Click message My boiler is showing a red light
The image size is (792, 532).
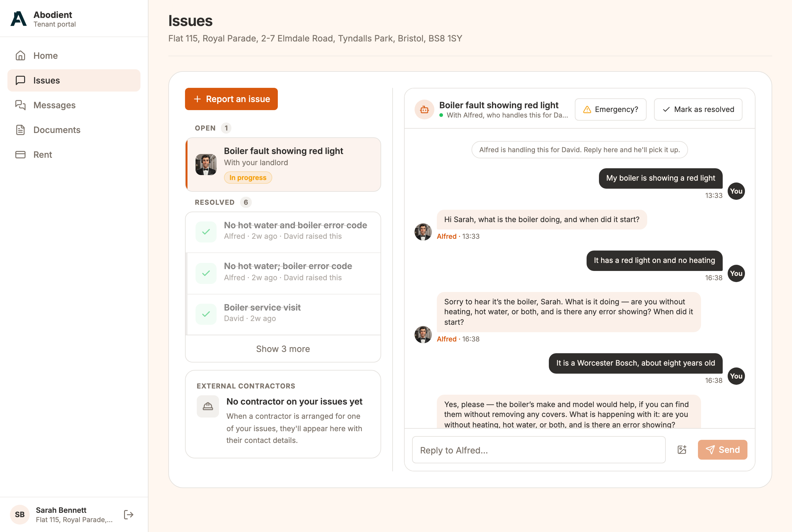click(x=660, y=178)
